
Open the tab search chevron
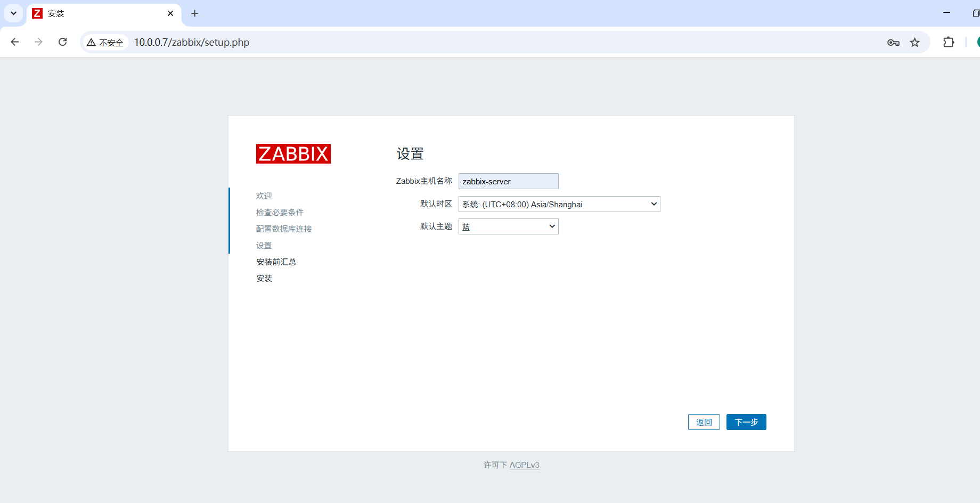[x=13, y=13]
